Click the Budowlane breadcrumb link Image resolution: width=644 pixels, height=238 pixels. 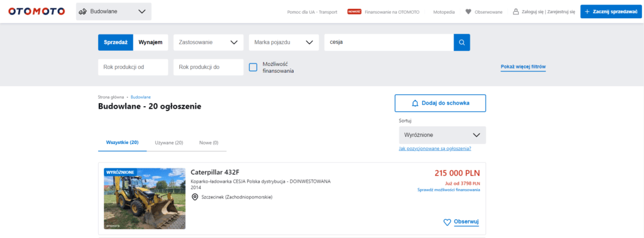click(140, 97)
